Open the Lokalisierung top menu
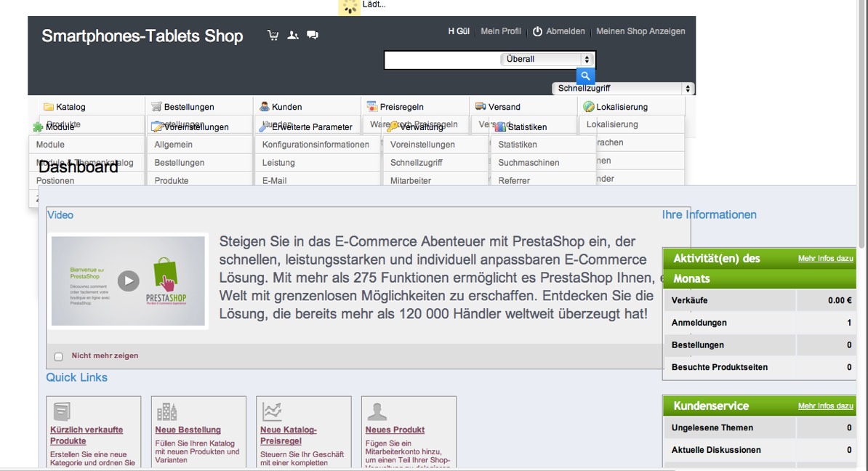This screenshot has height=471, width=868. [x=622, y=107]
